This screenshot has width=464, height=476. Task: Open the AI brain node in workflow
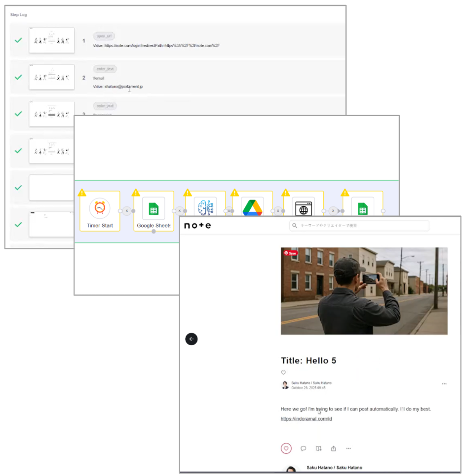tap(205, 207)
